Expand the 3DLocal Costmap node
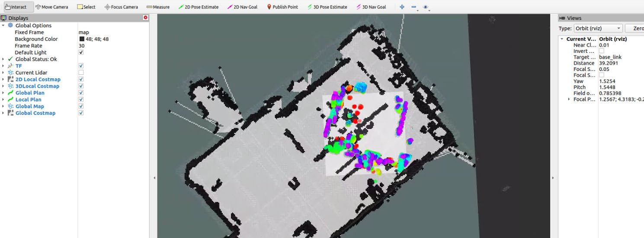The width and height of the screenshot is (644, 238). coord(3,86)
